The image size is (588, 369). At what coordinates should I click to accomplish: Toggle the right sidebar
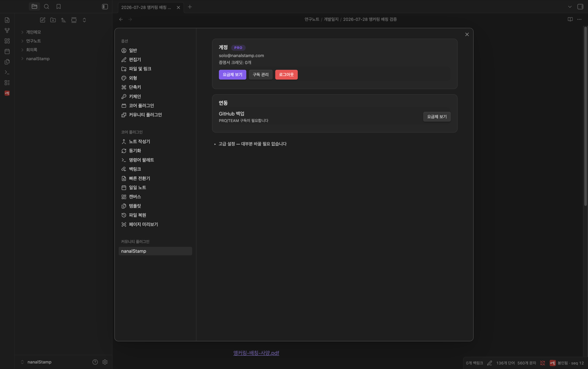(580, 7)
